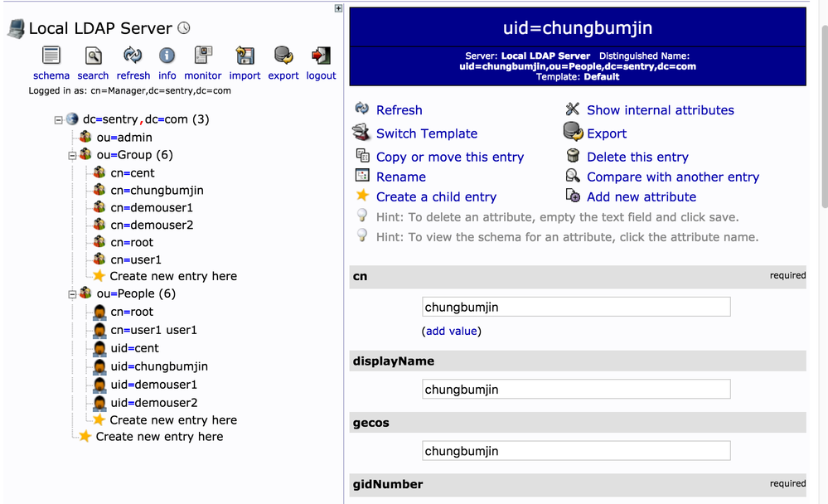Click the globe icon of dc=sentry,dc=com
The width and height of the screenshot is (828, 504).
point(72,119)
